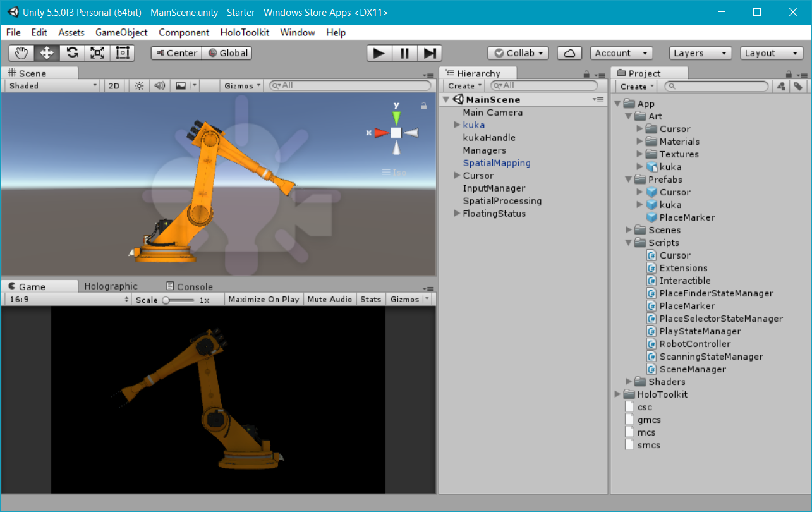The height and width of the screenshot is (512, 812).
Task: Start Play mode
Action: click(x=379, y=53)
